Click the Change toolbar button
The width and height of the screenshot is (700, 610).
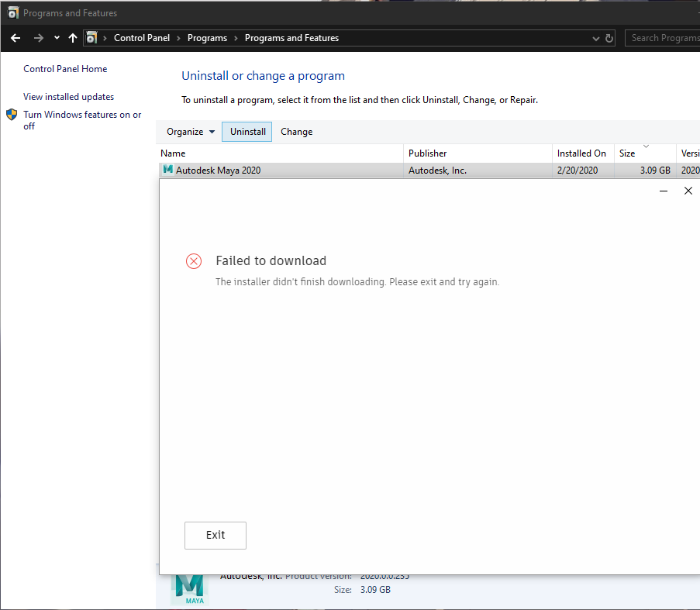pyautogui.click(x=296, y=132)
